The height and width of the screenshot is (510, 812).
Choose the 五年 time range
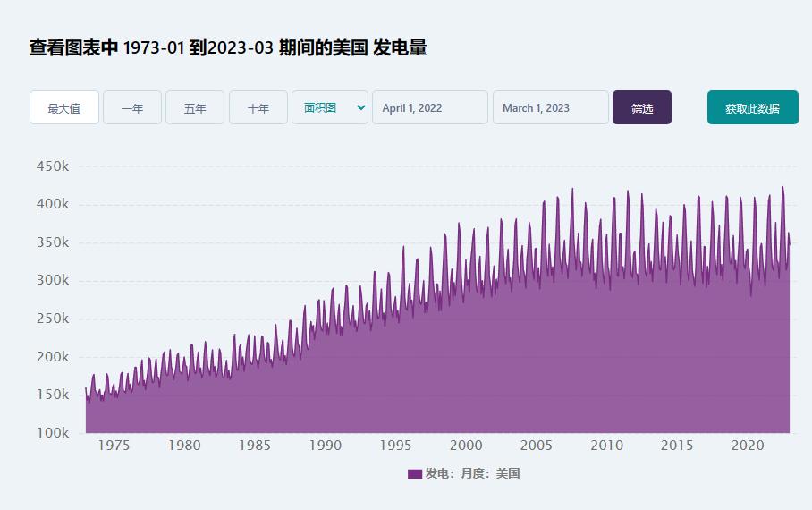(195, 107)
